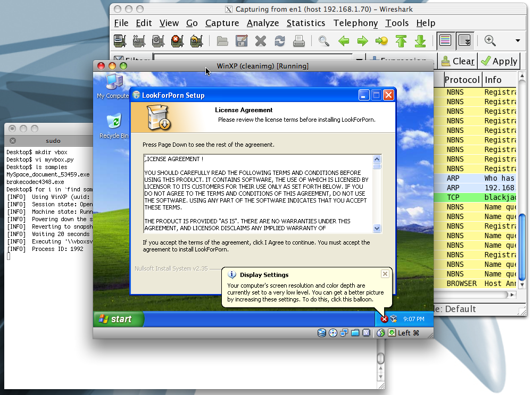Open the Wireshark capture interfaces list

(120, 41)
